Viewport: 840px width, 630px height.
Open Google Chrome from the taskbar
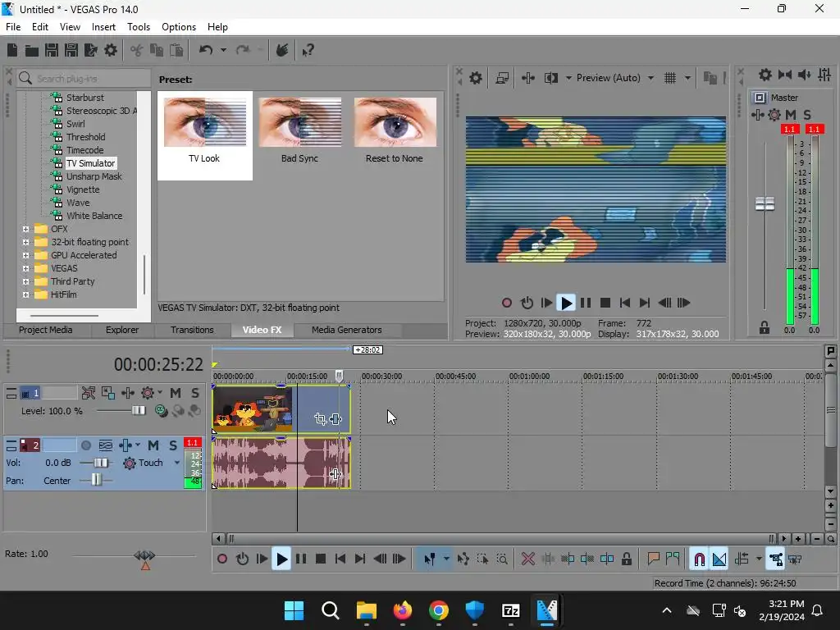click(x=438, y=610)
